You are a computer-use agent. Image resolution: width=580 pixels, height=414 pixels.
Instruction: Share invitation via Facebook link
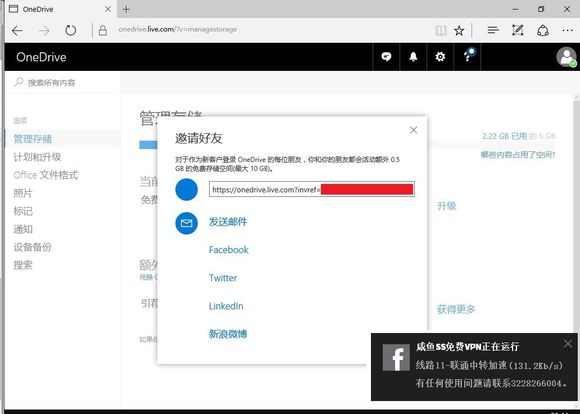click(229, 250)
